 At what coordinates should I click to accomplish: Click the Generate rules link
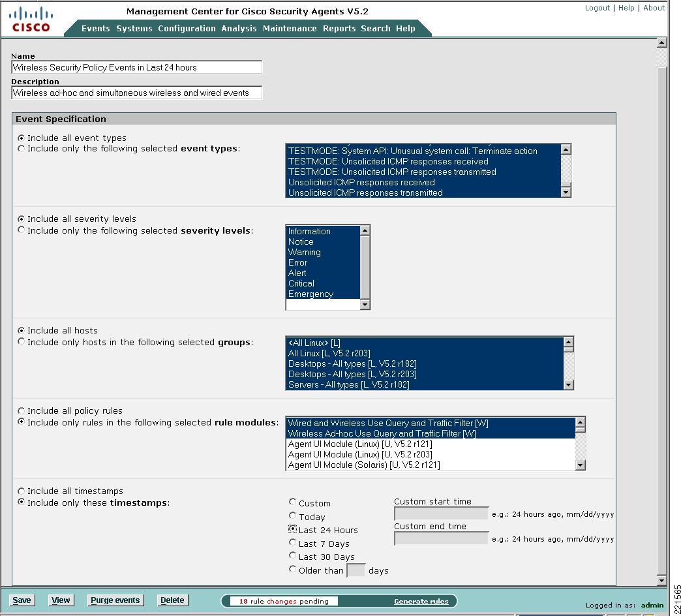(x=421, y=601)
